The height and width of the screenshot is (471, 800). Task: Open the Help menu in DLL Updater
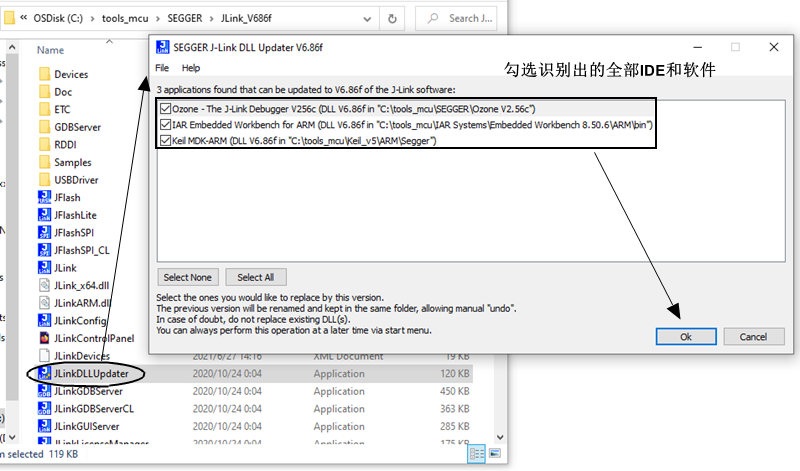191,68
